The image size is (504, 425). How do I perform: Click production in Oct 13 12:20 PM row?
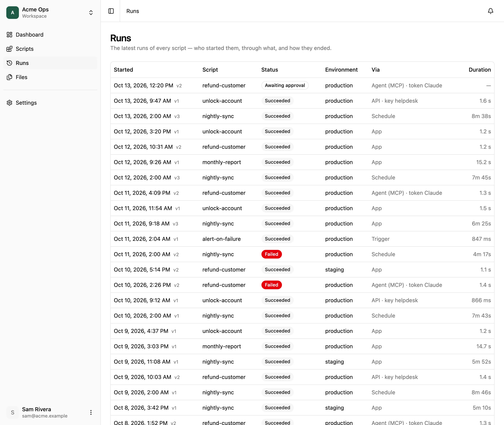[339, 86]
